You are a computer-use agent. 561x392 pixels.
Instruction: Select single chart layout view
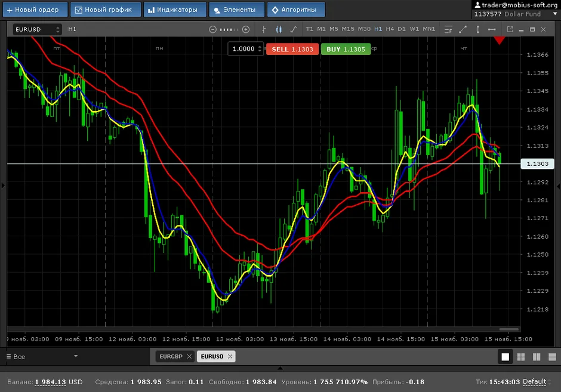click(x=505, y=357)
